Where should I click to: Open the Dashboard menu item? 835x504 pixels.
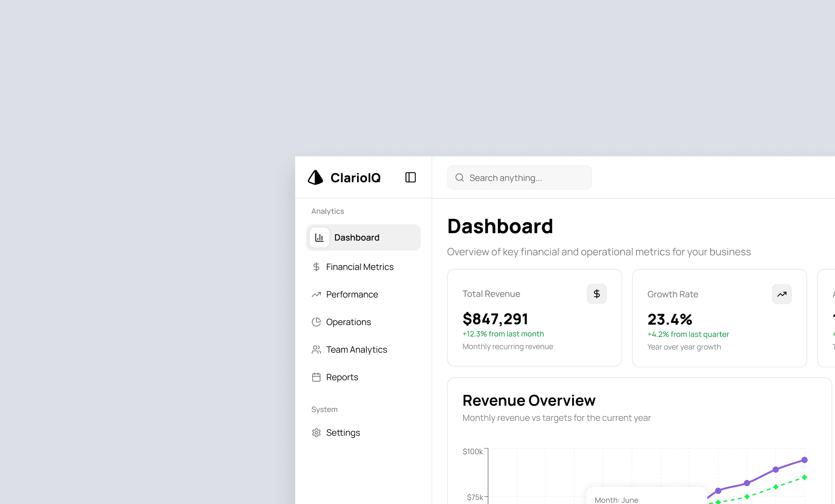357,238
